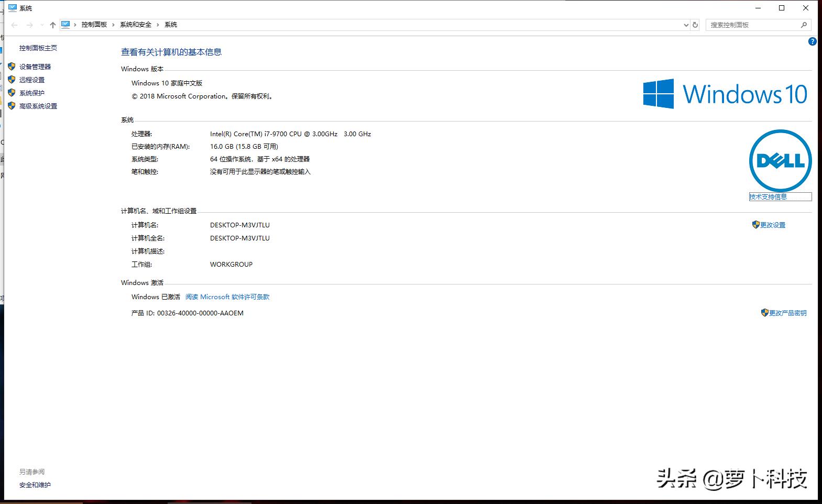Click the computer icon in address bar
Viewport: 822px width, 504px height.
65,25
